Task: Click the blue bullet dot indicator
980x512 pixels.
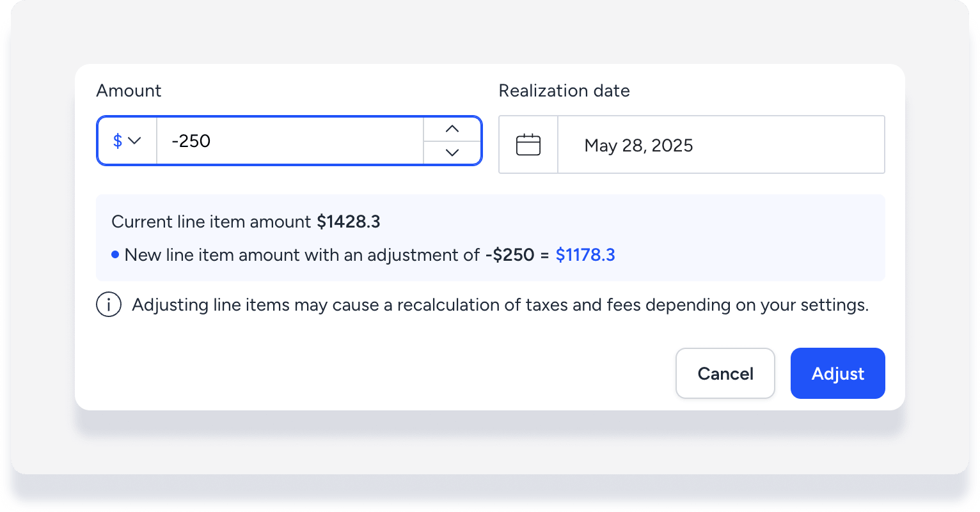Action: tap(115, 254)
